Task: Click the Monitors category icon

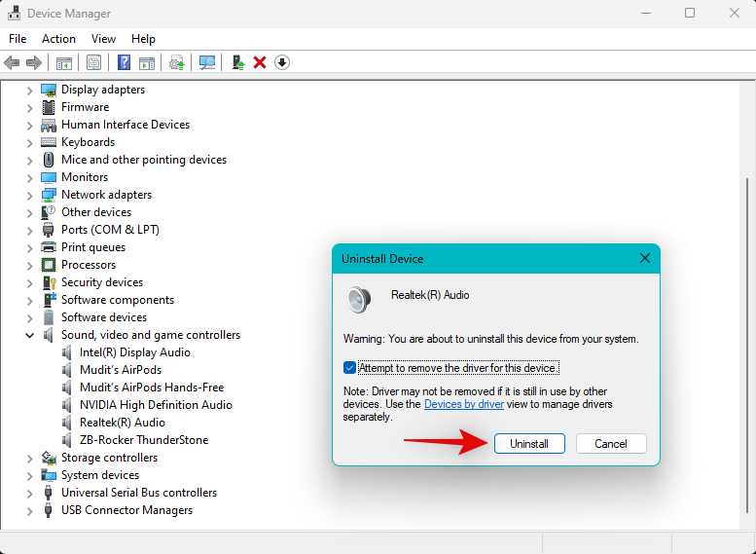Action: pyautogui.click(x=49, y=177)
